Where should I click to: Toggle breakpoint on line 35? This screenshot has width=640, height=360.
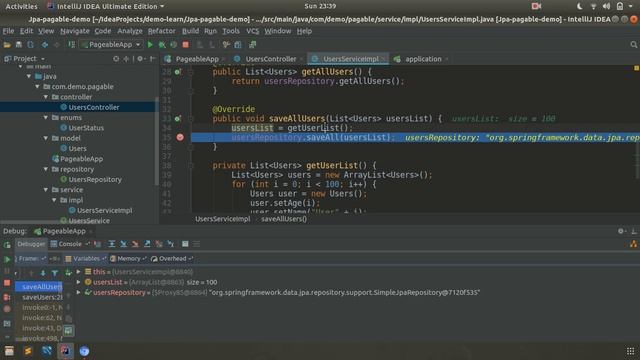point(180,137)
